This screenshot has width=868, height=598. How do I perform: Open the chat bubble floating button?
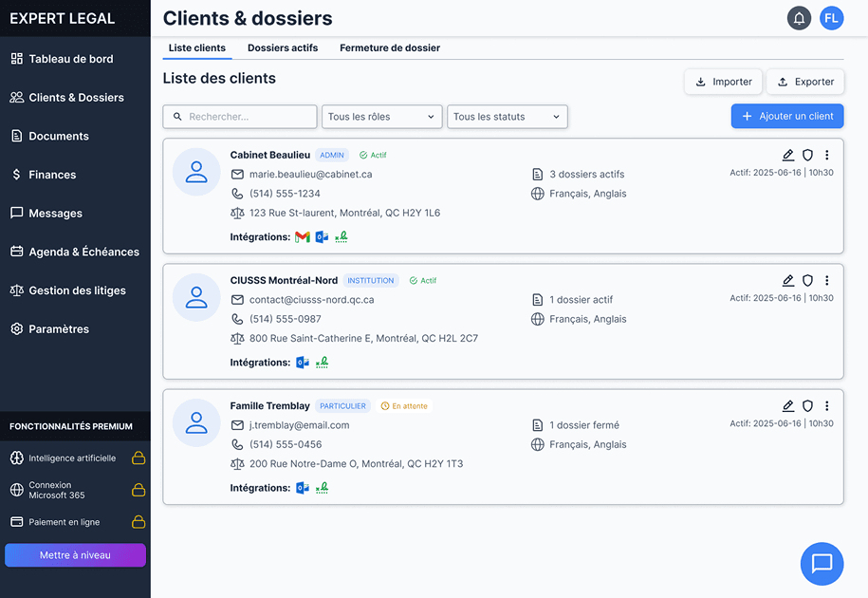tap(822, 564)
